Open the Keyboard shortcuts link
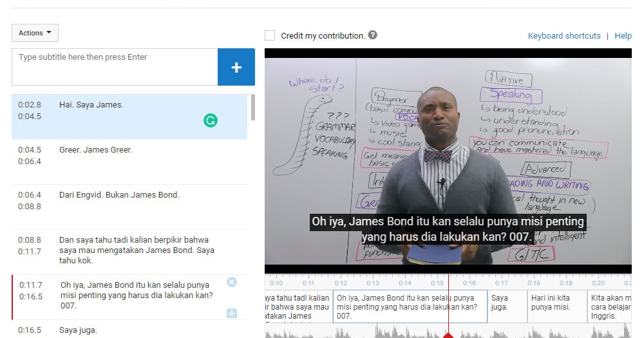 coord(564,35)
